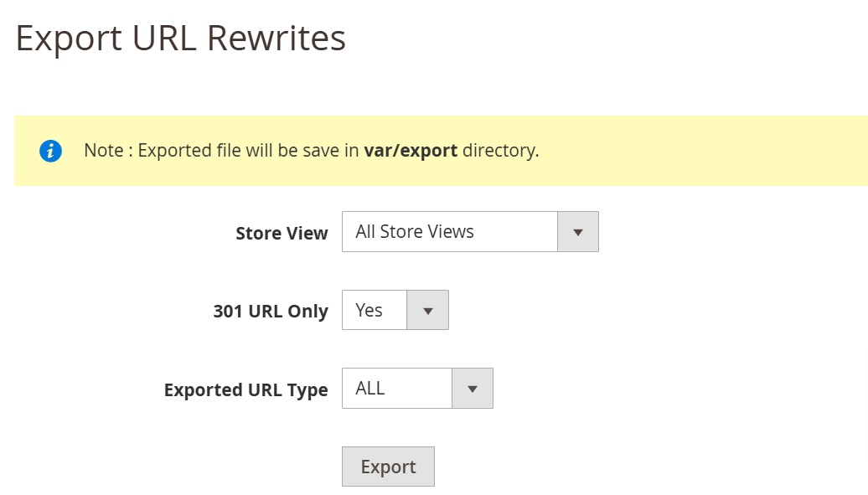Open the 301 URL Only dropdown
This screenshot has height=495, width=868.
[395, 310]
